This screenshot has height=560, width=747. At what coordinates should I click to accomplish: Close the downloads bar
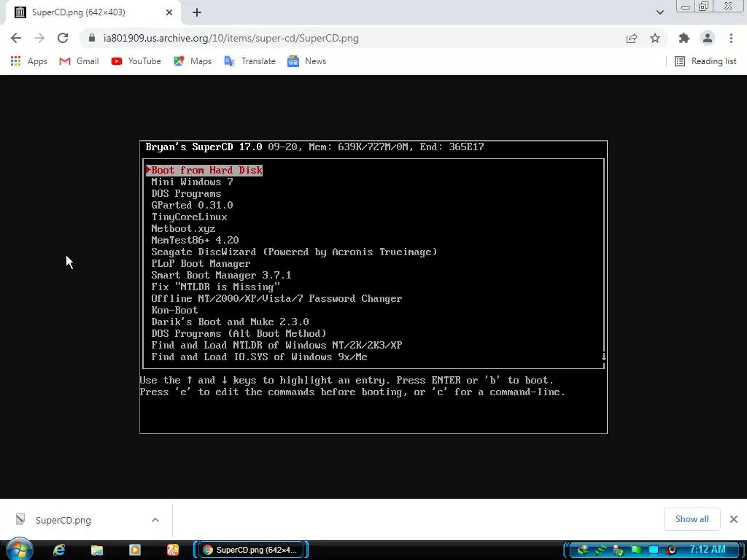click(x=734, y=519)
